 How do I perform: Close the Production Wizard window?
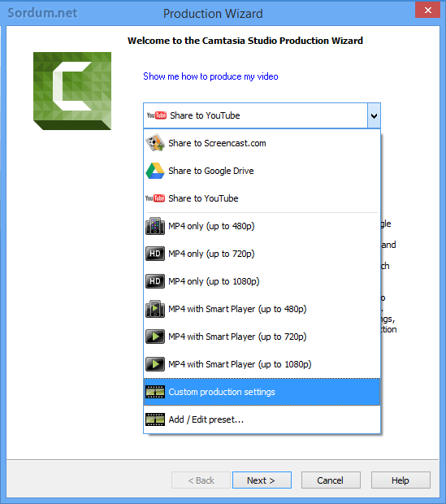[427, 10]
